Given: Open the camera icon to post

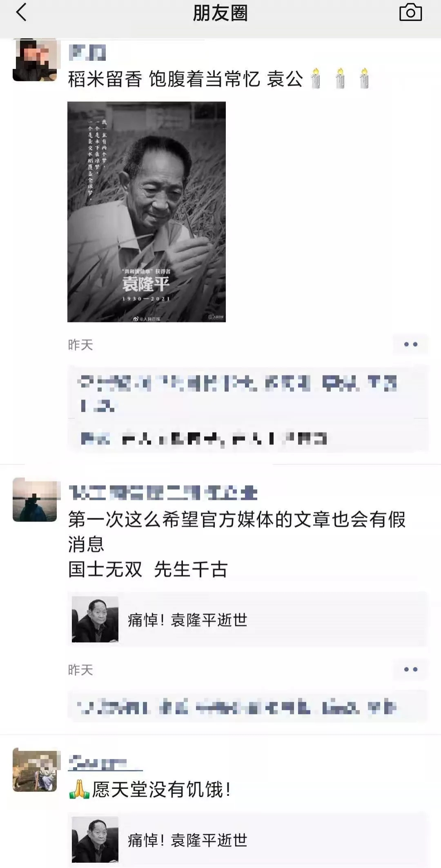Looking at the screenshot, I should (410, 12).
